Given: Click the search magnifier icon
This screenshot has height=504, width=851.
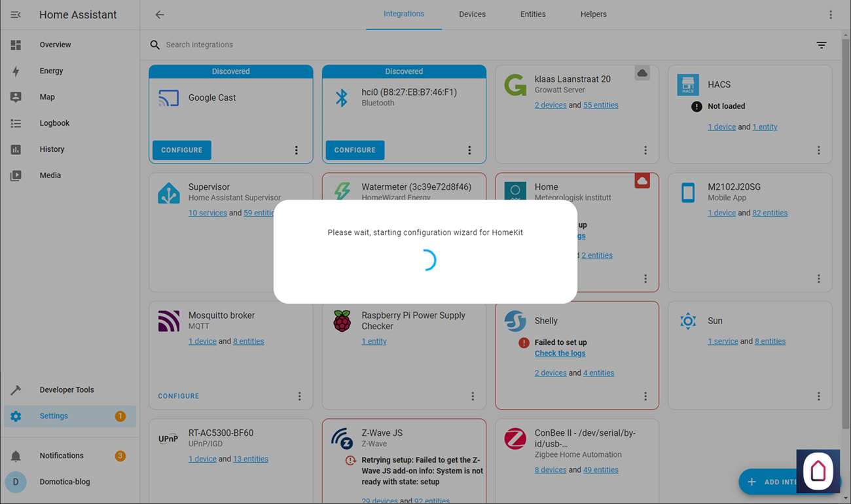Looking at the screenshot, I should [x=155, y=45].
